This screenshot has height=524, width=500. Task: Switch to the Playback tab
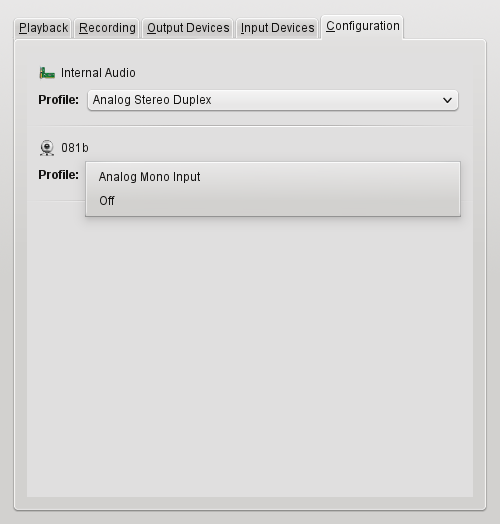click(43, 28)
